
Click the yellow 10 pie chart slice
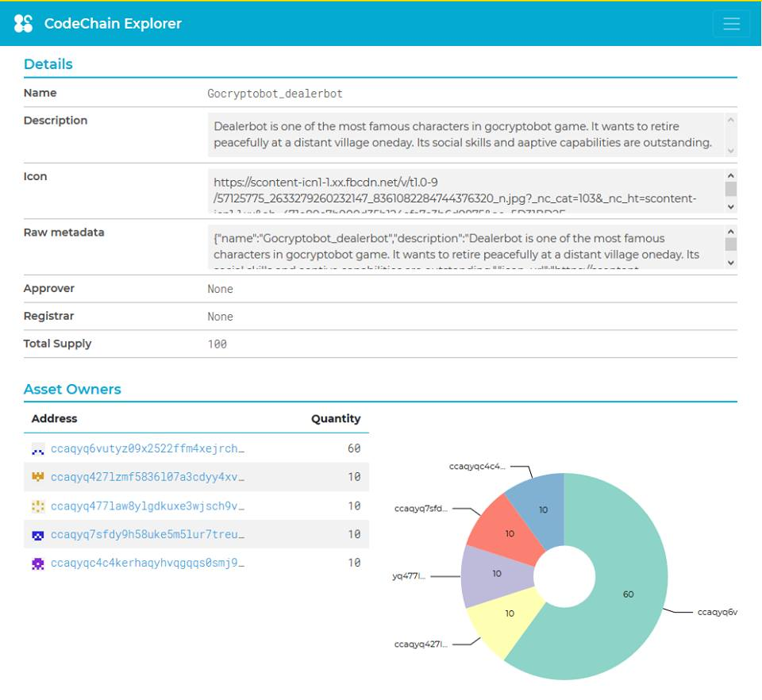pyautogui.click(x=509, y=614)
